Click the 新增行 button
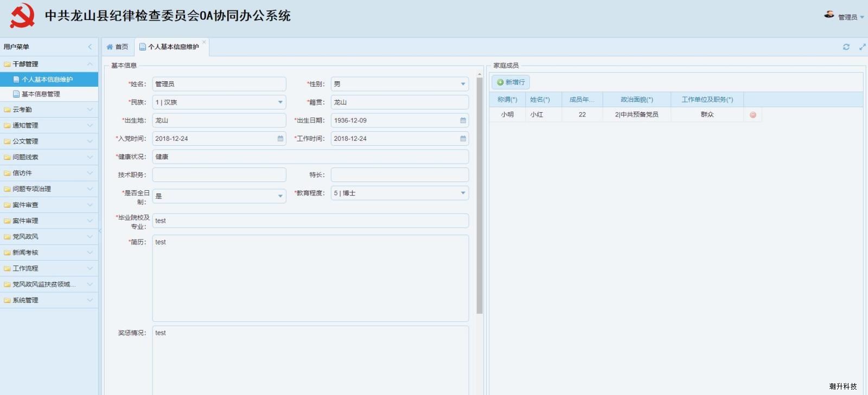Screen dimensions: 868x395 pyautogui.click(x=510, y=82)
